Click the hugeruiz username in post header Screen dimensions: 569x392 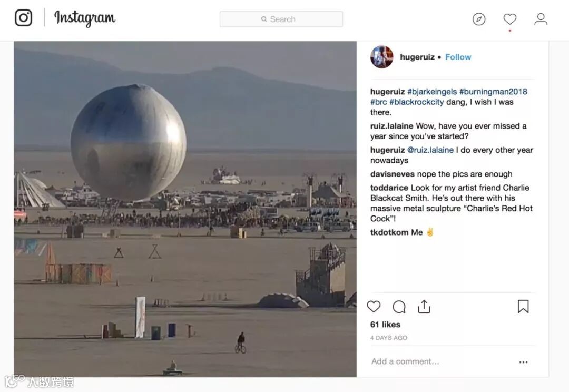[x=417, y=57]
